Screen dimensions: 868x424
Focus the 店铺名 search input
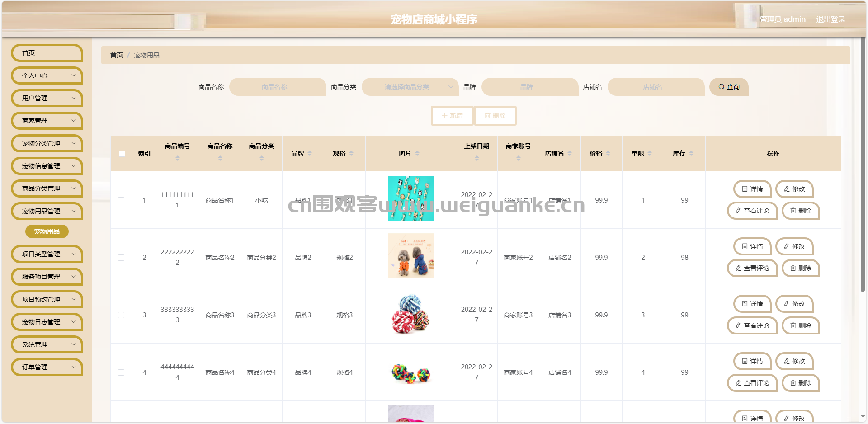pos(656,87)
